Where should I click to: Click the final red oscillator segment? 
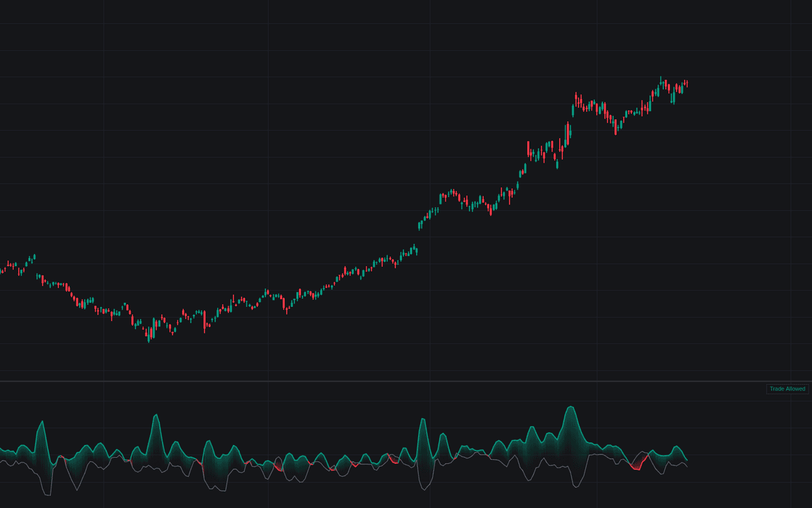(x=637, y=463)
